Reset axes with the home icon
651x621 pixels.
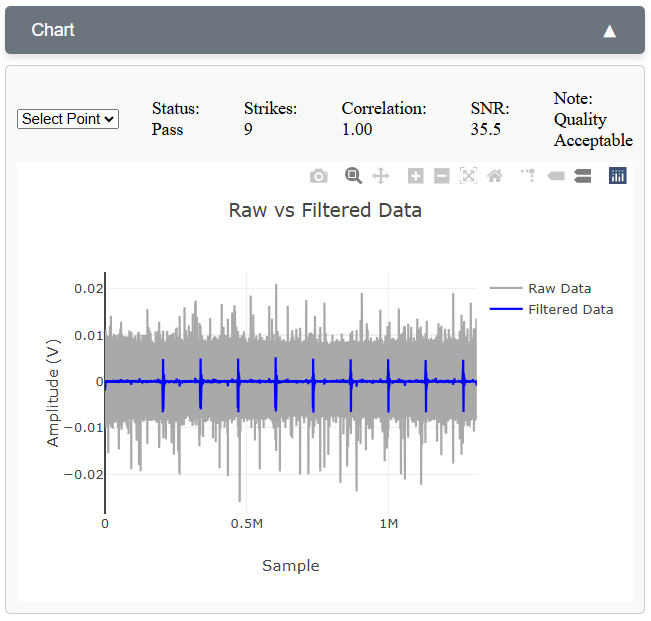[494, 176]
